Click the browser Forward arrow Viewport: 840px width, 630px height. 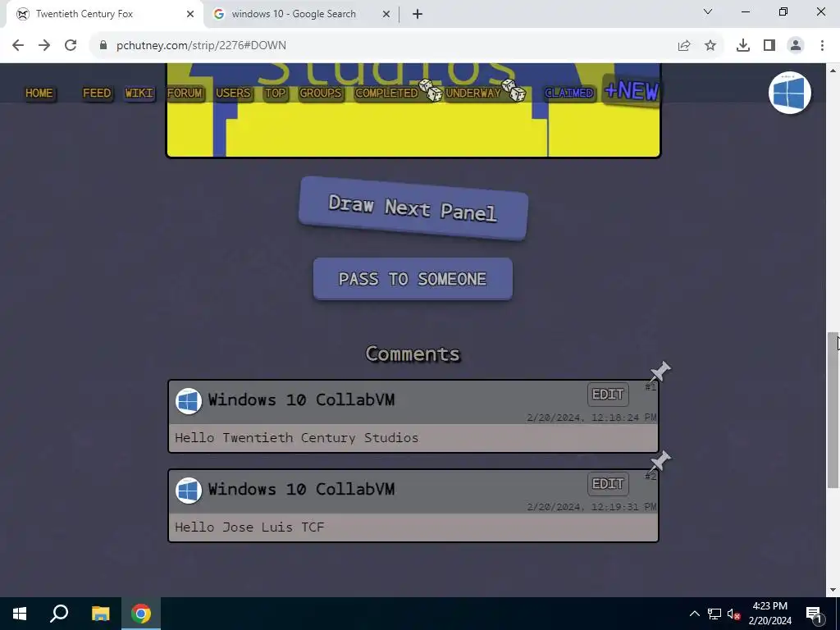44,46
